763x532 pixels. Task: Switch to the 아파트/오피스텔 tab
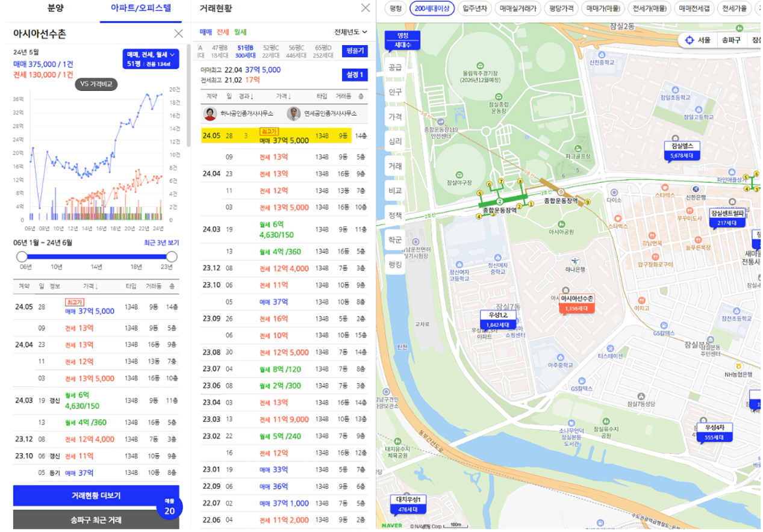(x=140, y=8)
